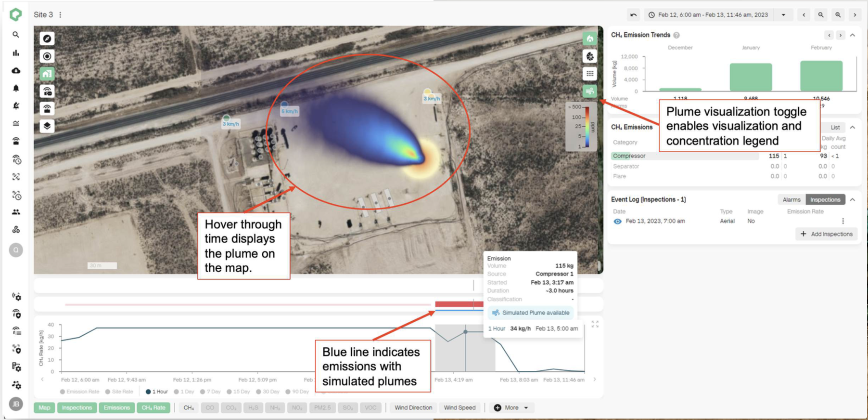Click the Q avatar in the sidebar
This screenshot has height=420, width=868.
16,250
